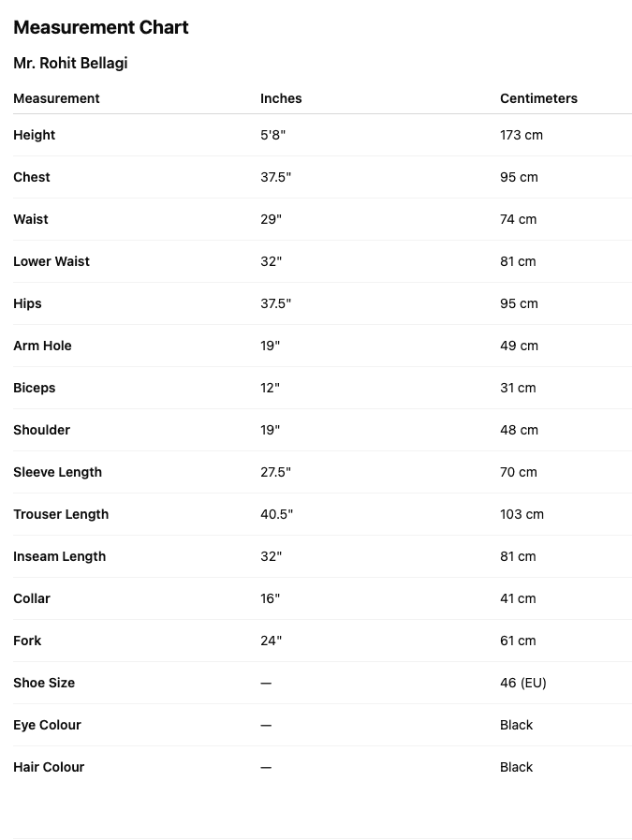Click the Hair Colour row label
This screenshot has width=632, height=840.
(x=49, y=767)
